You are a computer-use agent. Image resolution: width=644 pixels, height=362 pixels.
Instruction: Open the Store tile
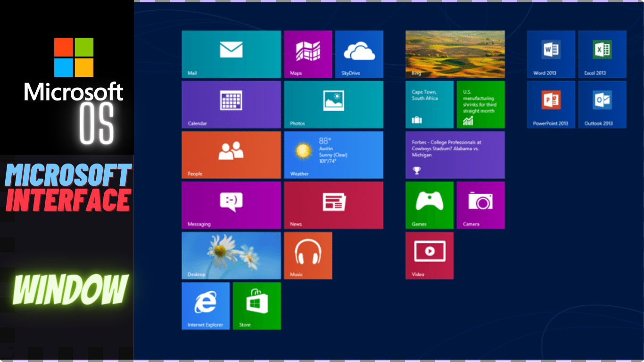[257, 306]
